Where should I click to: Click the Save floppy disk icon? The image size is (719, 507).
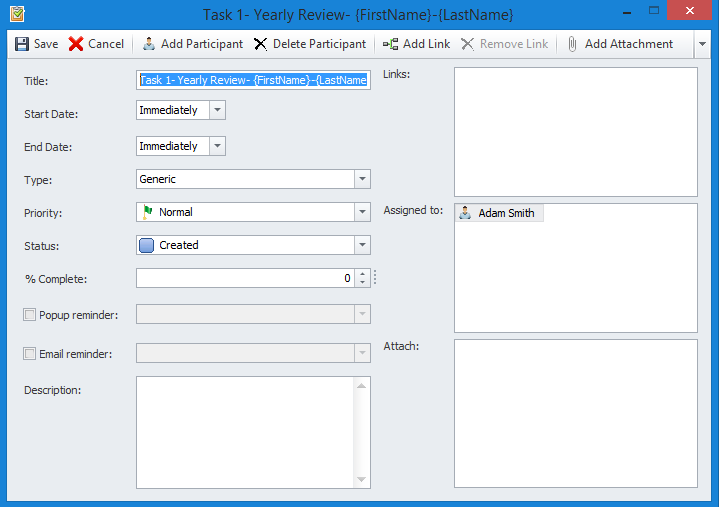(x=21, y=44)
